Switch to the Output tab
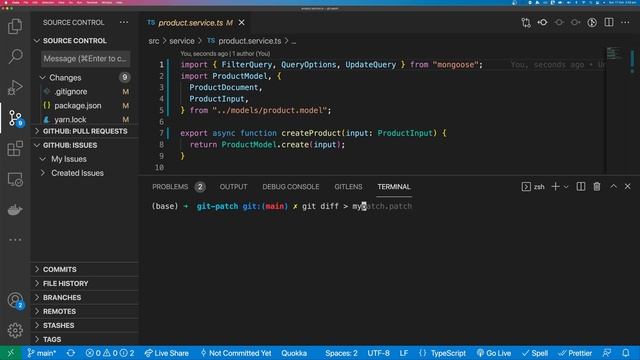Image resolution: width=640 pixels, height=360 pixels. pos(233,187)
